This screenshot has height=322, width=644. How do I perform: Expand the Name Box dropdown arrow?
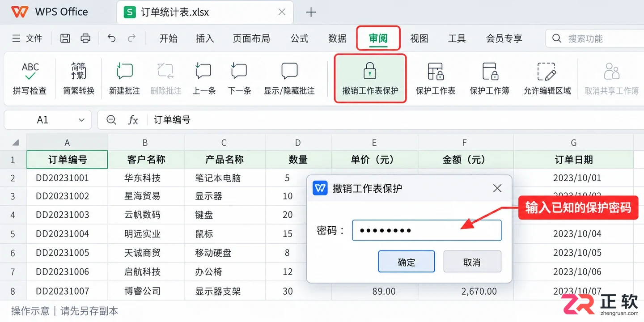81,120
